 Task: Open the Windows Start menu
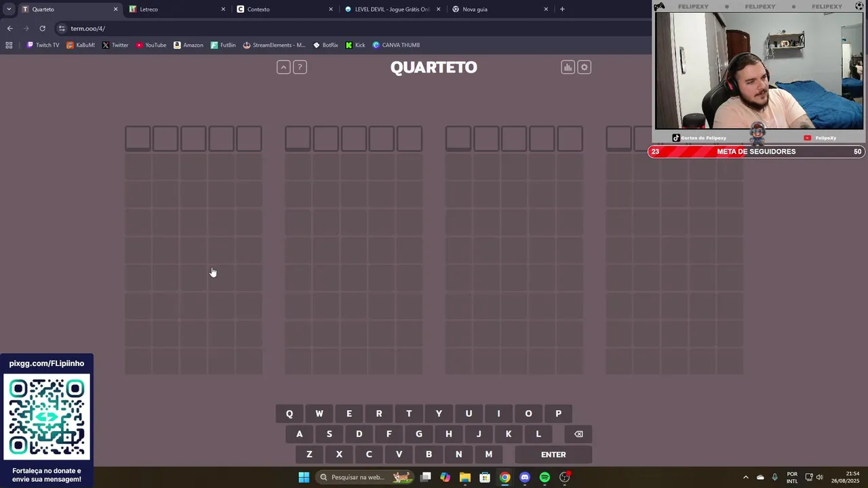click(304, 477)
